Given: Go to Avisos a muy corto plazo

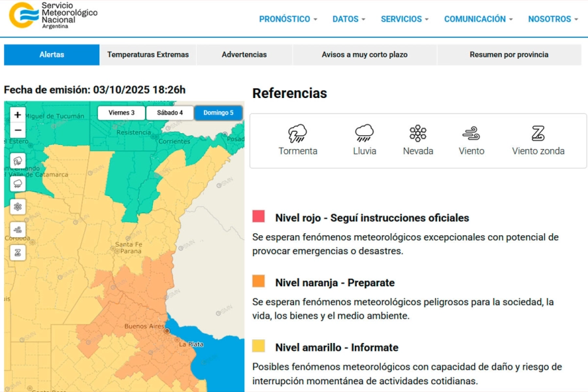Looking at the screenshot, I should click(x=365, y=55).
